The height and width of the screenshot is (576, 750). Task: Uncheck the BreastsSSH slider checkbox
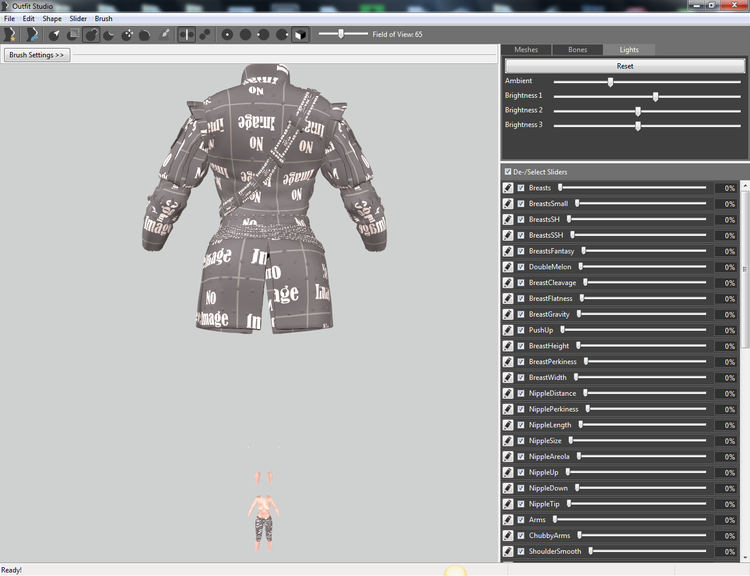point(521,235)
